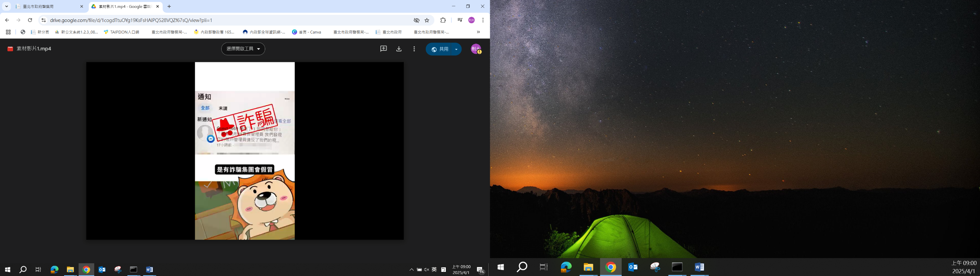Close the 素材影片1.mp4 tab

pos(158,6)
